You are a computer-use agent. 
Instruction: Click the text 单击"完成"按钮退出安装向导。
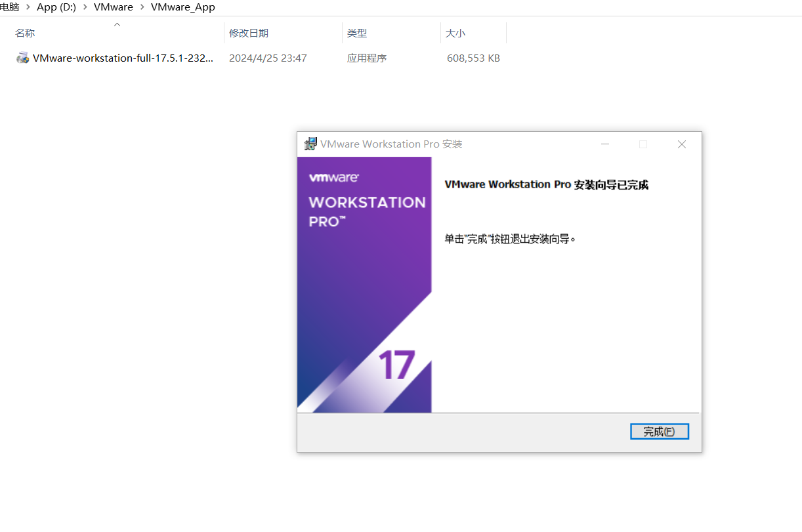click(x=510, y=239)
